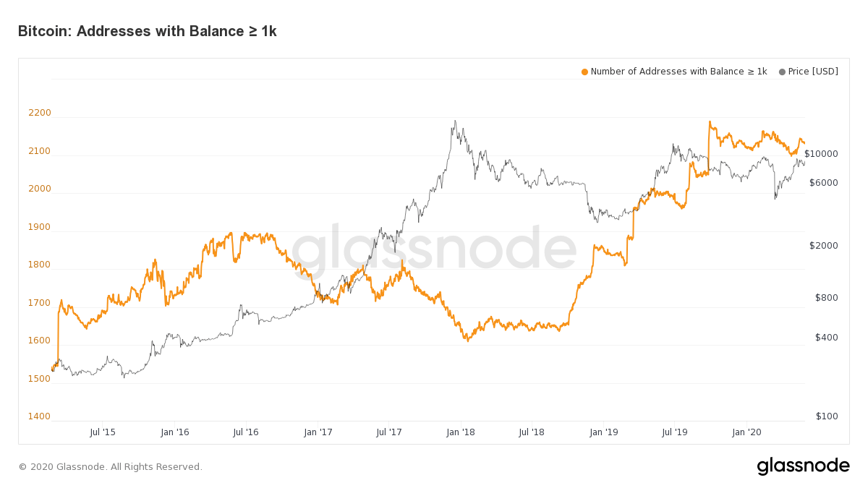The width and height of the screenshot is (868, 488).
Task: Click the orange legend dot for address count
Action: pyautogui.click(x=584, y=72)
